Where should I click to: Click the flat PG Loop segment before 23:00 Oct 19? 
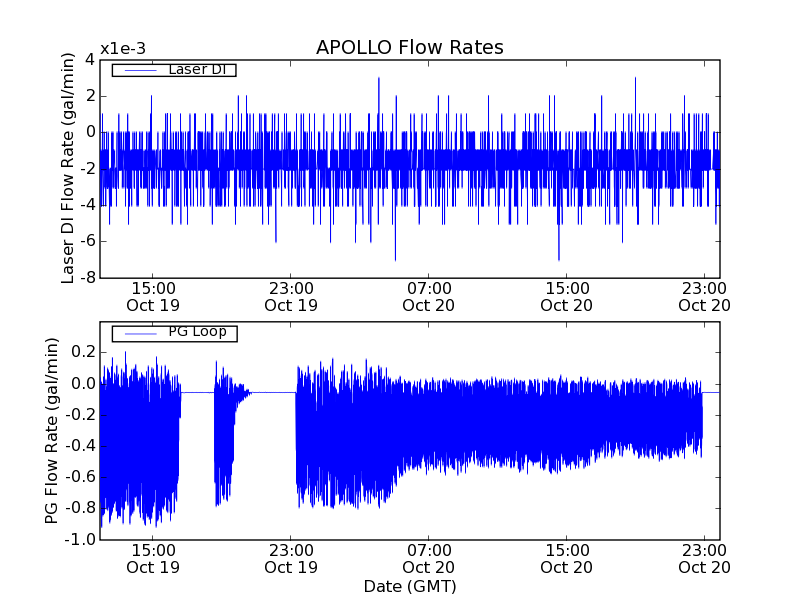[272, 392]
